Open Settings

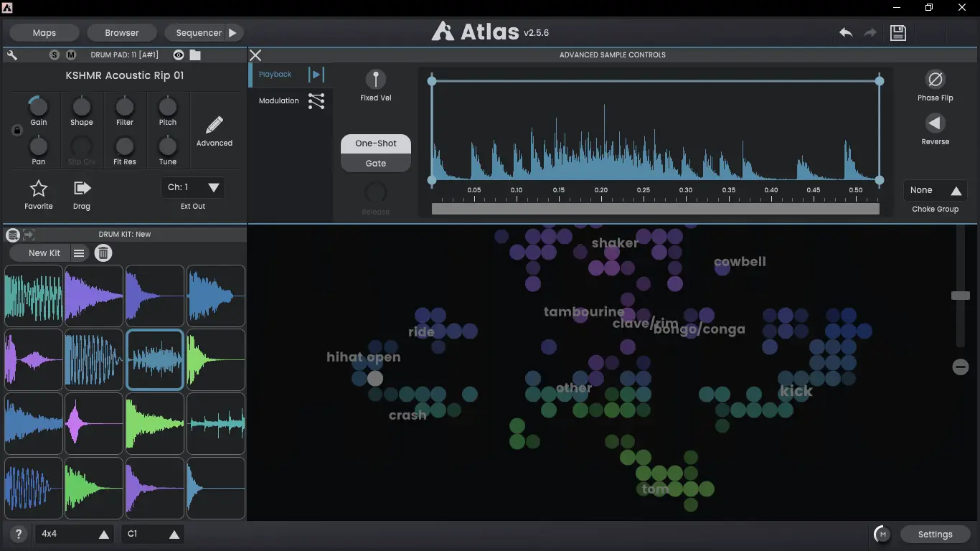(936, 534)
